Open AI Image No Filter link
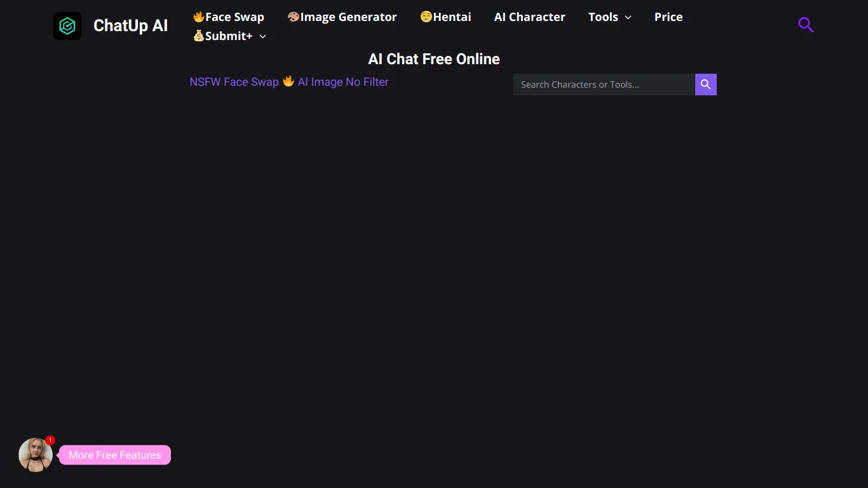 coord(343,82)
